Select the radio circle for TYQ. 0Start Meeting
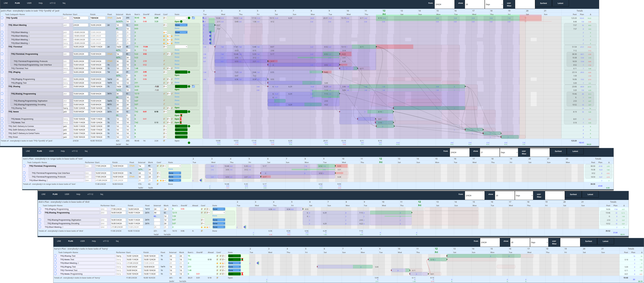This screenshot has width=644, height=283. pyautogui.click(x=2, y=25)
